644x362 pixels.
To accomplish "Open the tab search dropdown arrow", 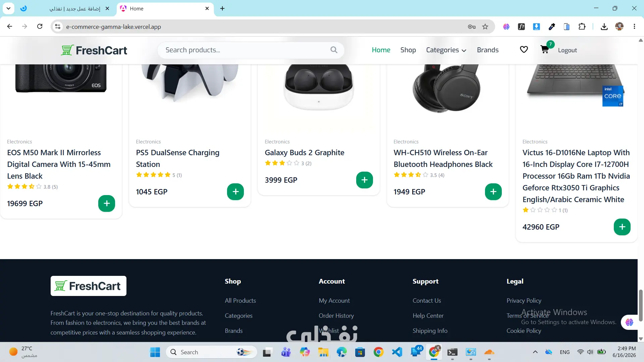I will point(8,8).
